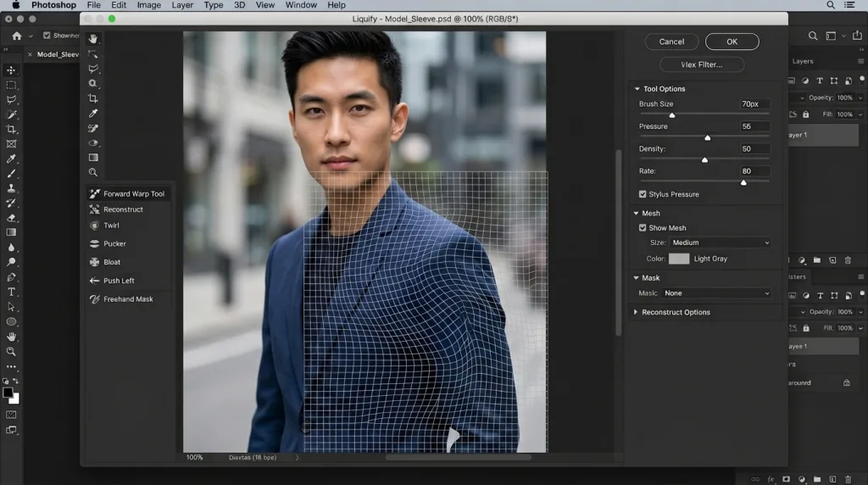
Task: Click the Pressure slider handle
Action: (x=708, y=137)
